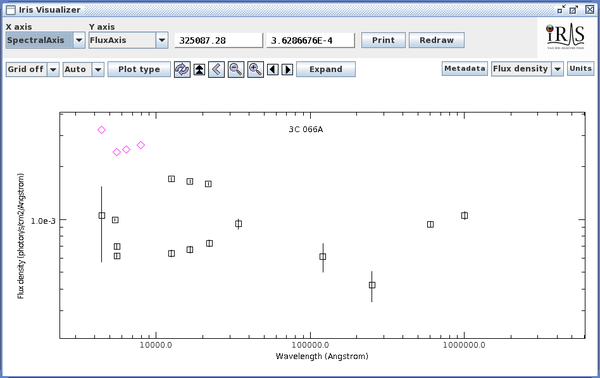Screen dimensions: 600x378
Task: Click the 3.6286676E-4 Y coordinate field
Action: (310, 40)
